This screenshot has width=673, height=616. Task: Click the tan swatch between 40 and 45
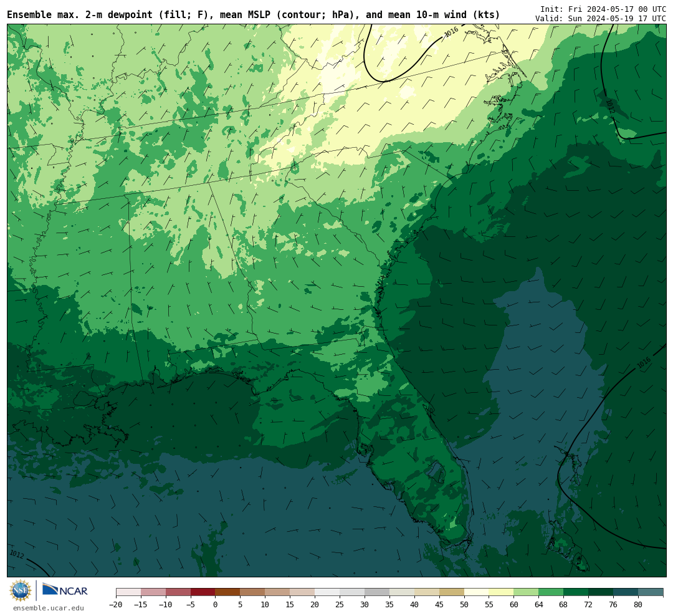[427, 592]
